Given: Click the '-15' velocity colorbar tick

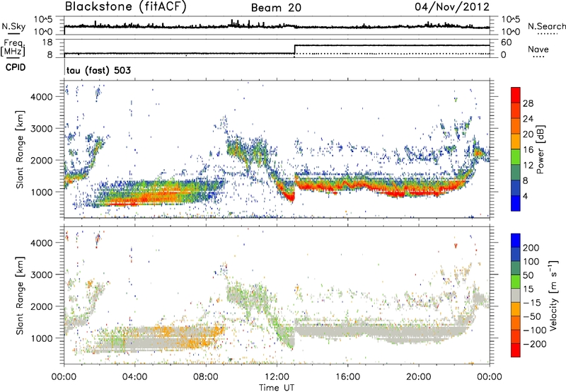Looking at the screenshot, I should click(532, 302).
